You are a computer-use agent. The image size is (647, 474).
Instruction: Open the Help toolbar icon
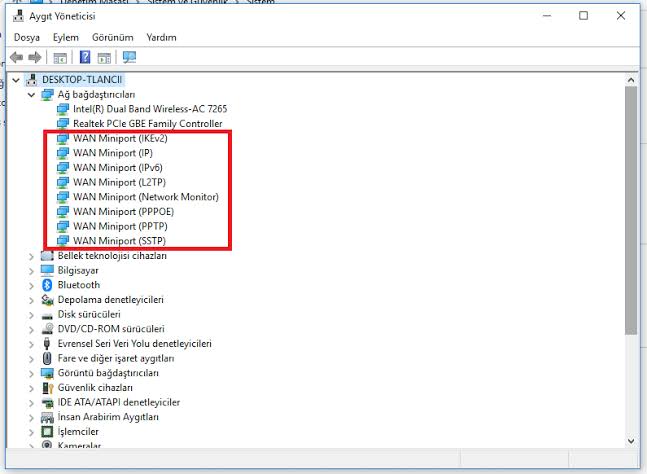point(85,57)
